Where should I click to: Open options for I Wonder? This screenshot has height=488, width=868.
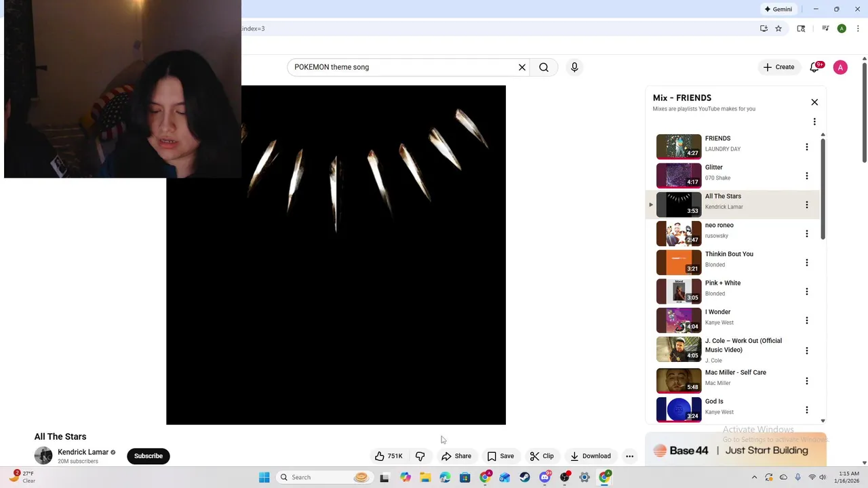click(x=806, y=321)
